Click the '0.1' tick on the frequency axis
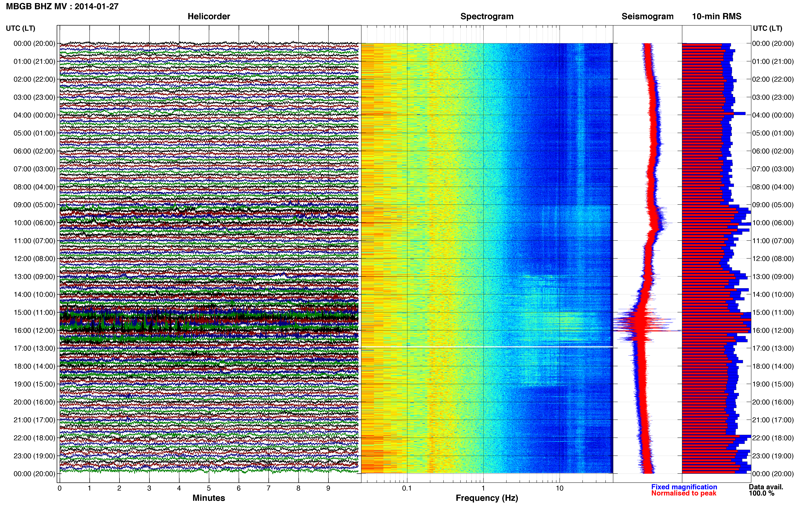Screen dimensions: 812x508 pos(407,488)
